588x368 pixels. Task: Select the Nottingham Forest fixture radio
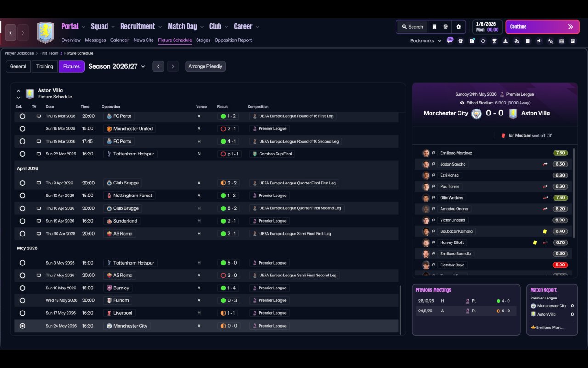[x=23, y=195]
